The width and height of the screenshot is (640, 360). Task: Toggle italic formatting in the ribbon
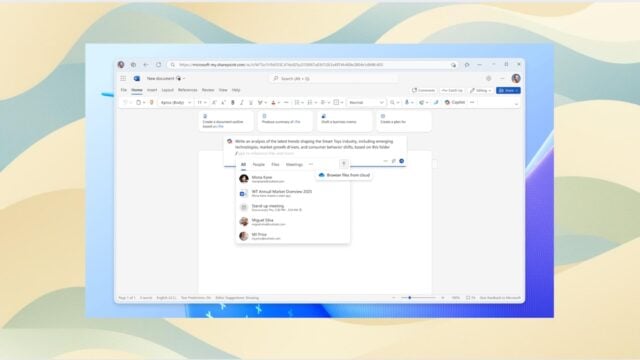coord(242,102)
